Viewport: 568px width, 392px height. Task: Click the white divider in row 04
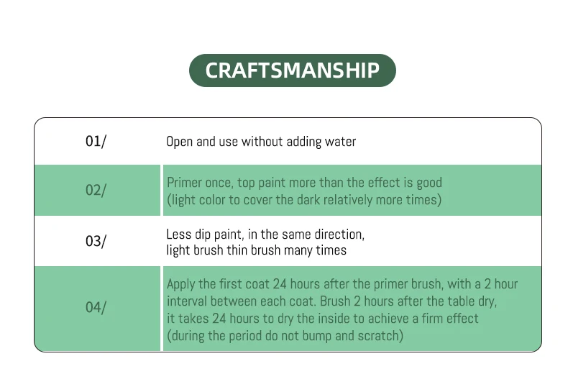click(162, 308)
